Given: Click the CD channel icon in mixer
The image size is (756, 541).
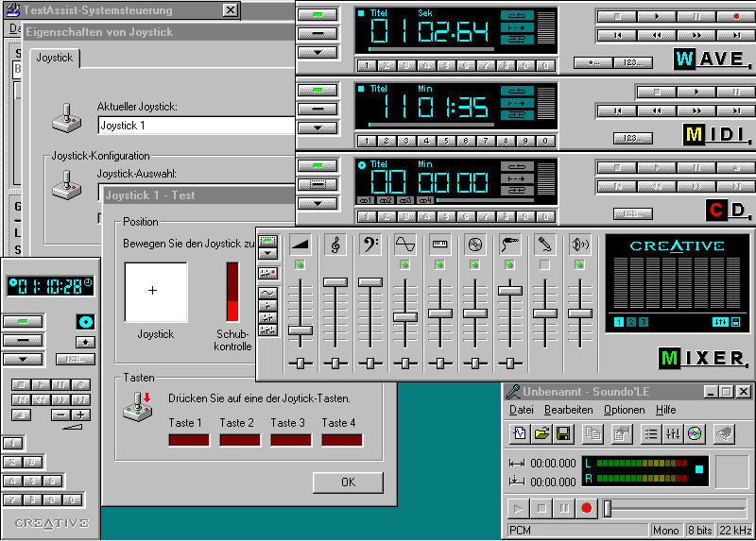Looking at the screenshot, I should 474,245.
